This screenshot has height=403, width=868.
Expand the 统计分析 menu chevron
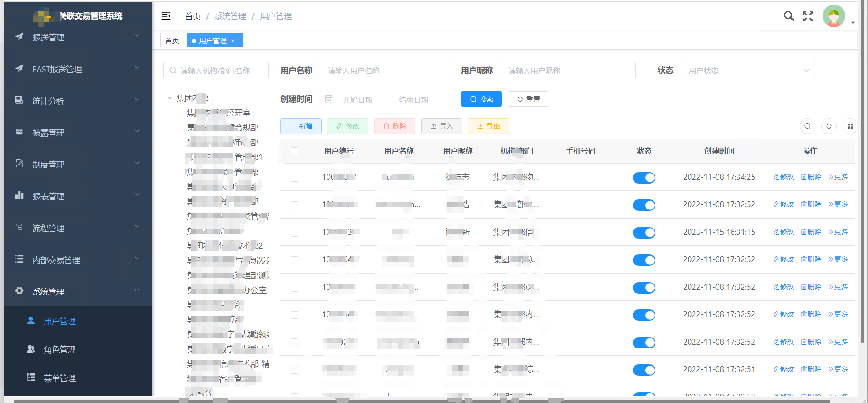click(x=137, y=99)
